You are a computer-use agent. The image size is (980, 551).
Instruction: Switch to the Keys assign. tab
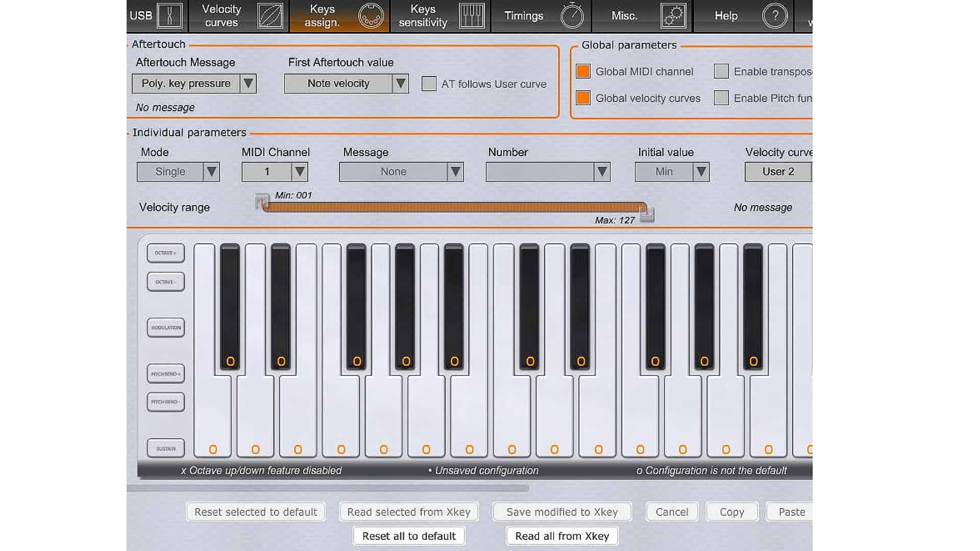(339, 16)
